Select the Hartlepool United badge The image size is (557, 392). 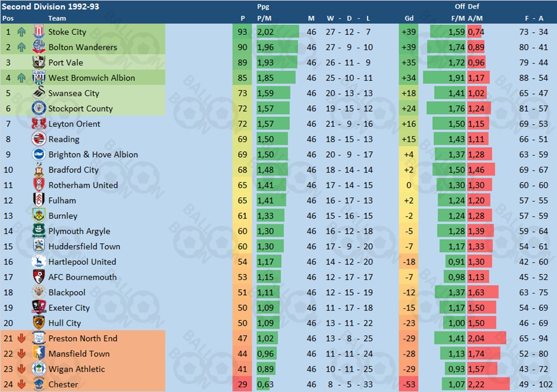39,262
